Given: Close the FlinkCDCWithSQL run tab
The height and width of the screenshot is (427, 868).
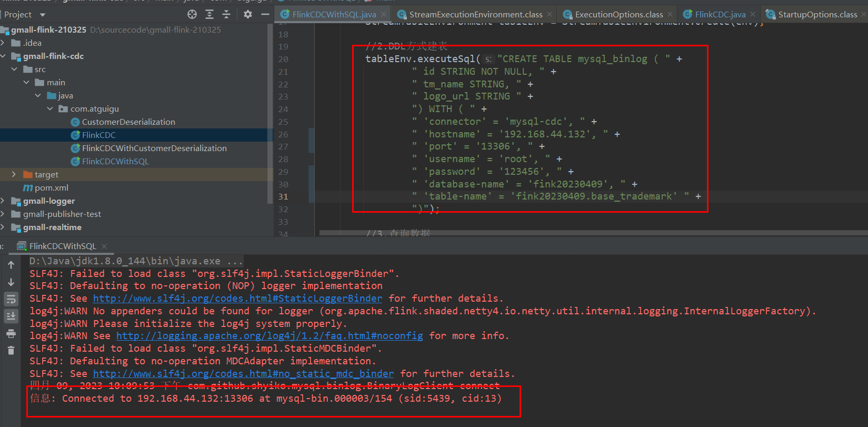Looking at the screenshot, I should pos(104,246).
